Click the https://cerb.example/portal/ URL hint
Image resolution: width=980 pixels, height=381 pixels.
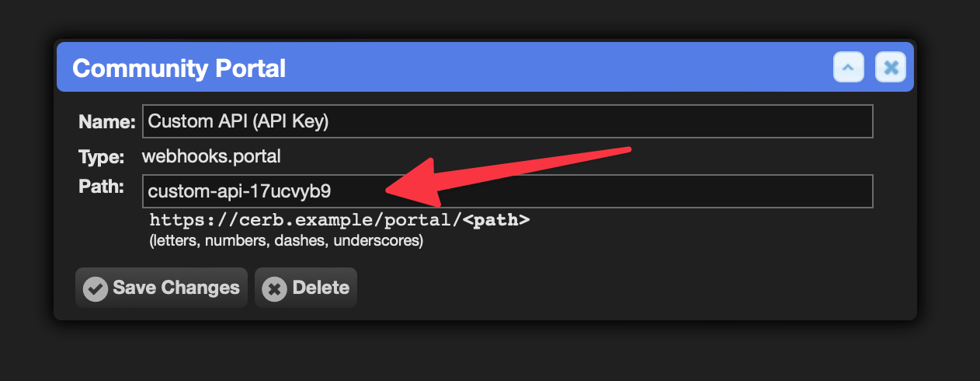tap(306, 220)
